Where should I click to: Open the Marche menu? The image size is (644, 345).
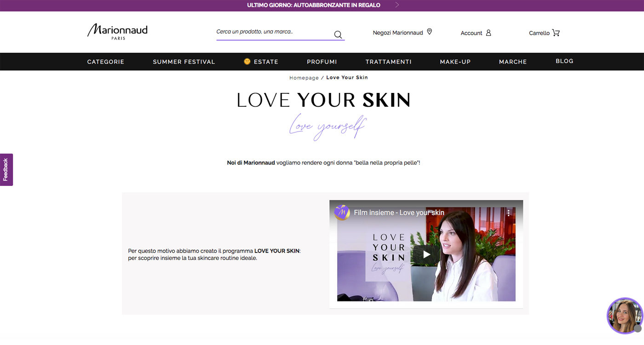pos(513,62)
